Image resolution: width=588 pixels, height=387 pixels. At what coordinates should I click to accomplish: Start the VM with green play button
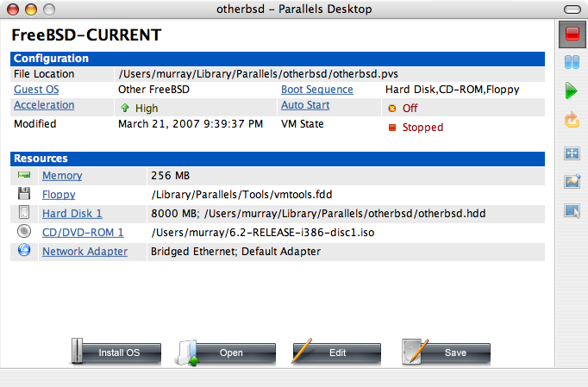[x=571, y=90]
